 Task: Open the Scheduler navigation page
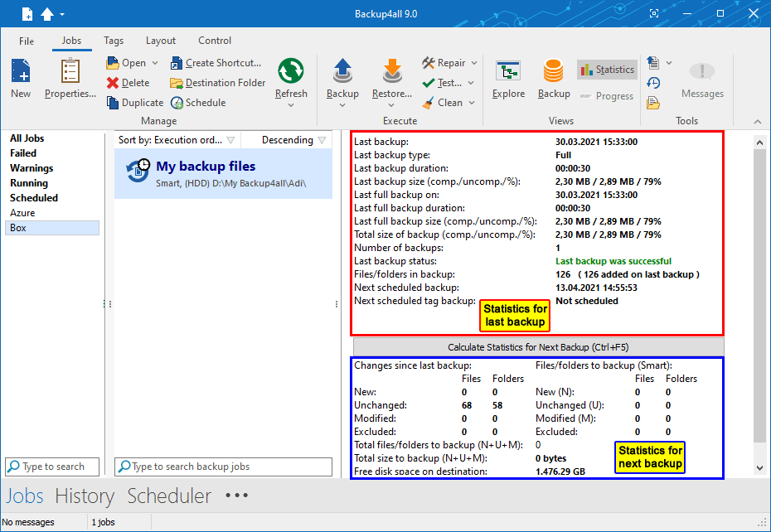[169, 496]
